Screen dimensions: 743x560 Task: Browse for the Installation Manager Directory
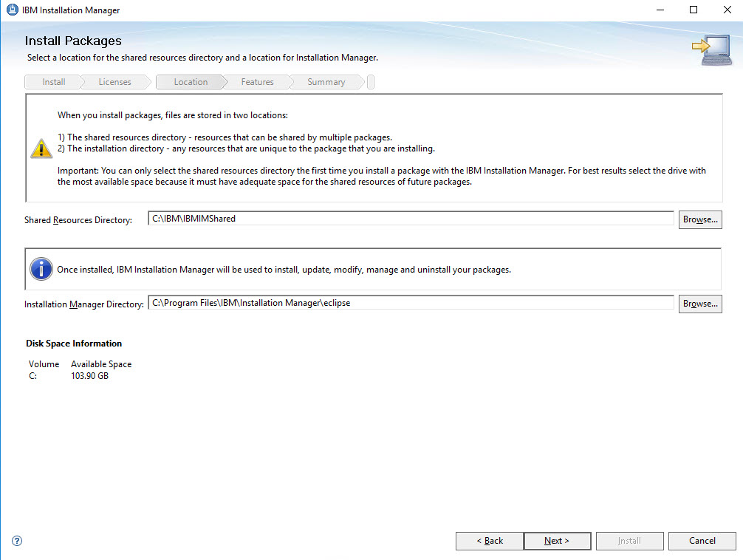(699, 304)
